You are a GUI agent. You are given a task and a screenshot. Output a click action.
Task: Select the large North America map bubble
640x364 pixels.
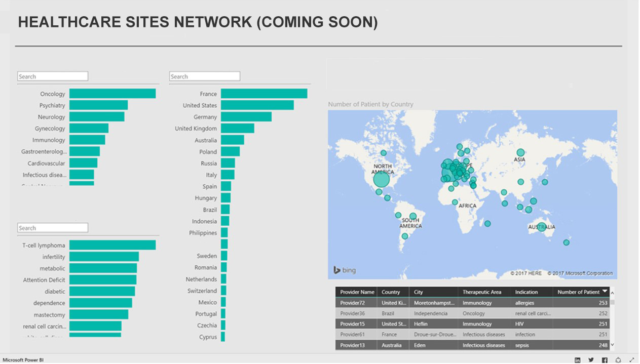[x=381, y=179]
